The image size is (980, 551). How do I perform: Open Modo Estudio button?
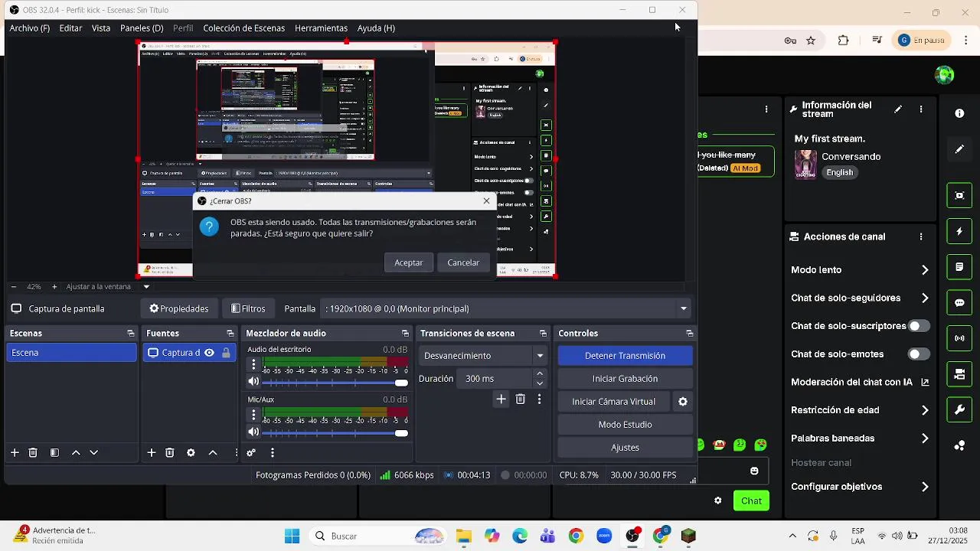pyautogui.click(x=625, y=425)
